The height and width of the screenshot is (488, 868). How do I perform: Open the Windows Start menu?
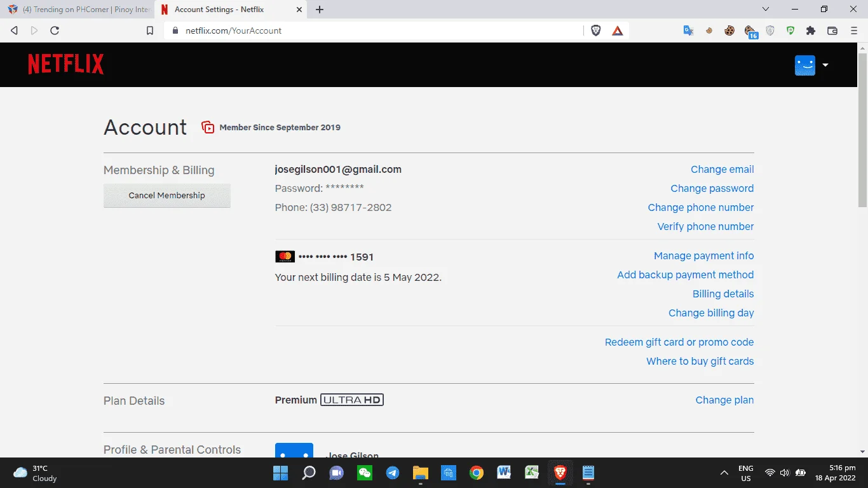280,473
